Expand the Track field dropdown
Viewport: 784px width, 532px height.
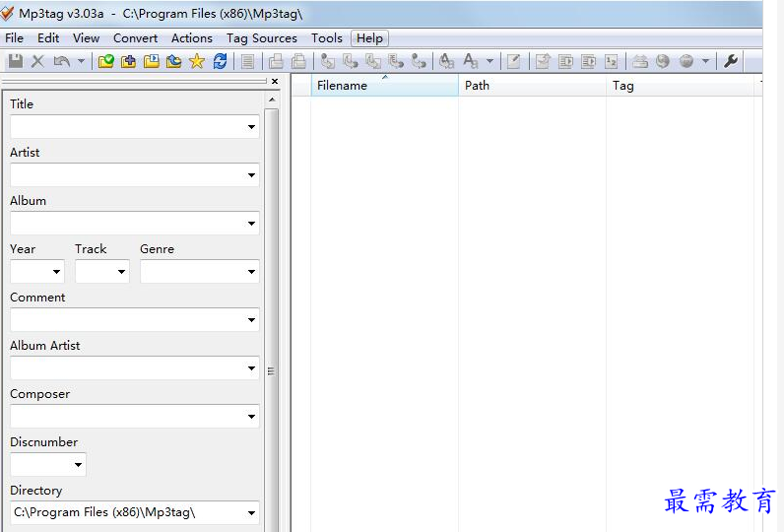121,272
